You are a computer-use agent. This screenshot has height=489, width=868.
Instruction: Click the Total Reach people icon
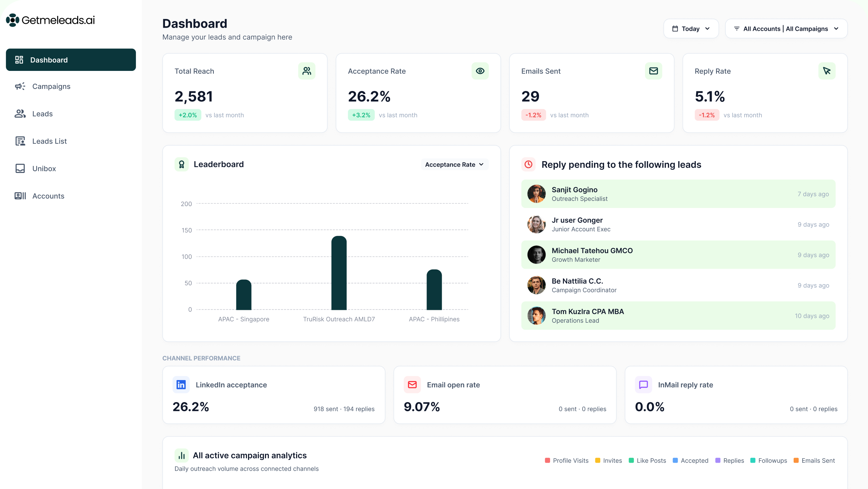click(307, 71)
